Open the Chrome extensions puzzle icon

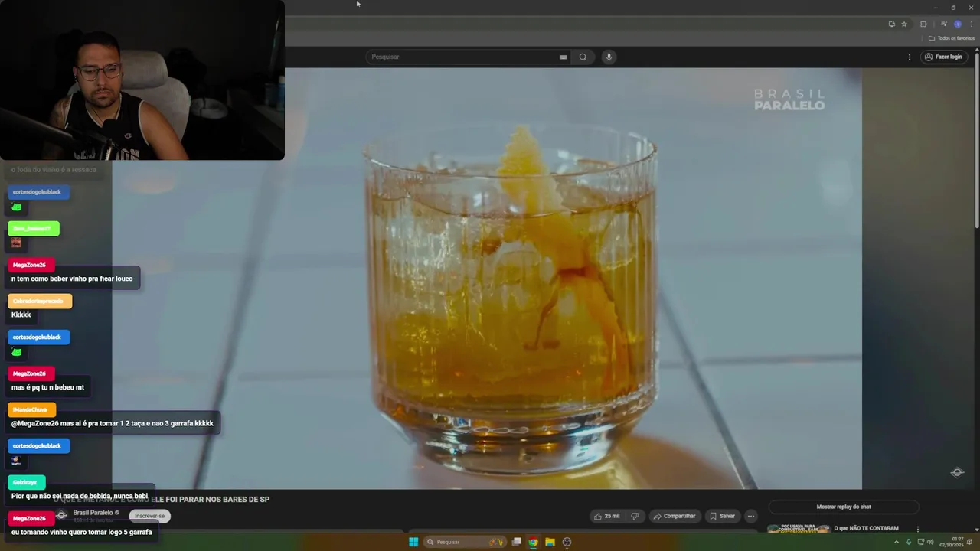[923, 24]
